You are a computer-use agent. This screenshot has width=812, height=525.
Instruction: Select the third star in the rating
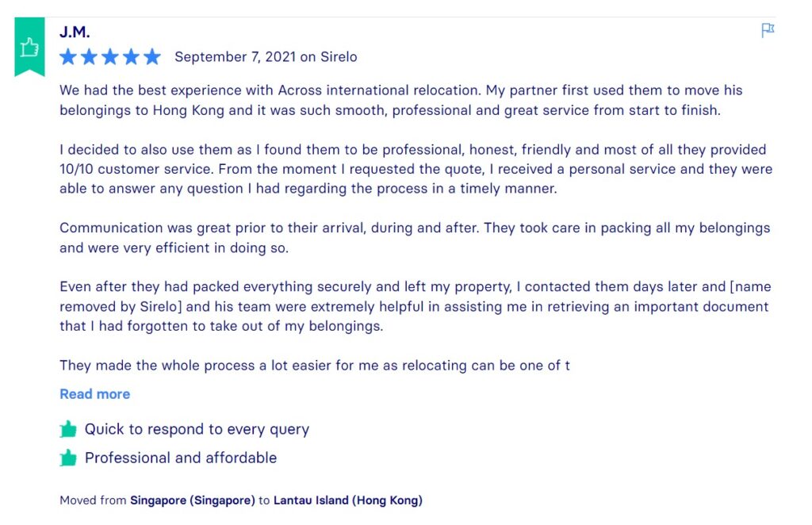coord(110,56)
